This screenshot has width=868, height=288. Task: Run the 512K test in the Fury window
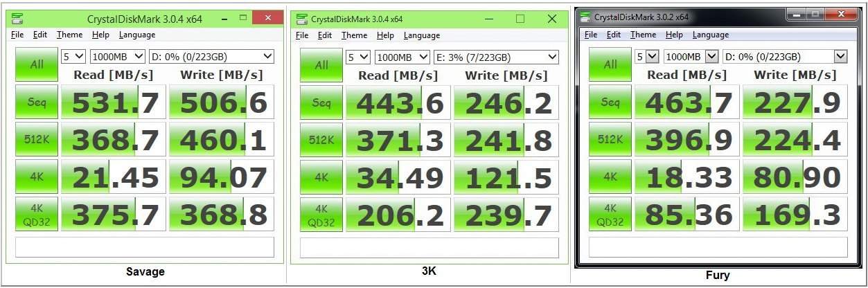point(610,139)
